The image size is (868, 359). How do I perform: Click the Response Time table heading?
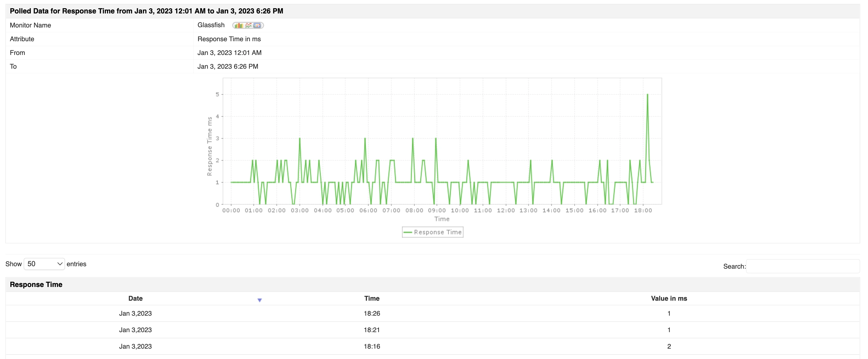click(36, 285)
